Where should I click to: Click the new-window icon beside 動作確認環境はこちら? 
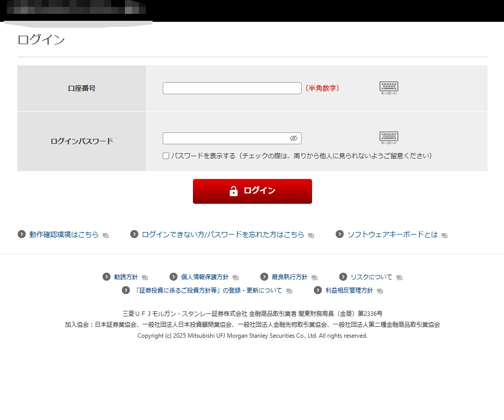pos(105,236)
